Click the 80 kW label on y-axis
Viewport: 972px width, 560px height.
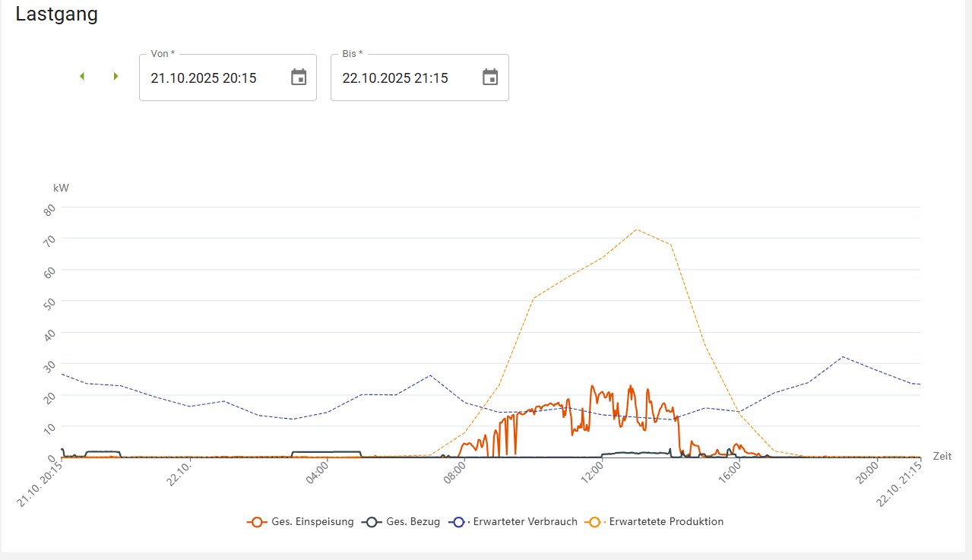49,210
